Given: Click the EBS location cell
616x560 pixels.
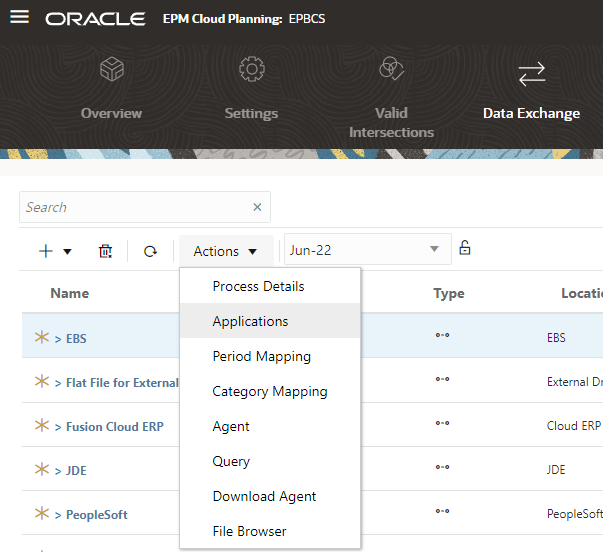Looking at the screenshot, I should point(556,338).
